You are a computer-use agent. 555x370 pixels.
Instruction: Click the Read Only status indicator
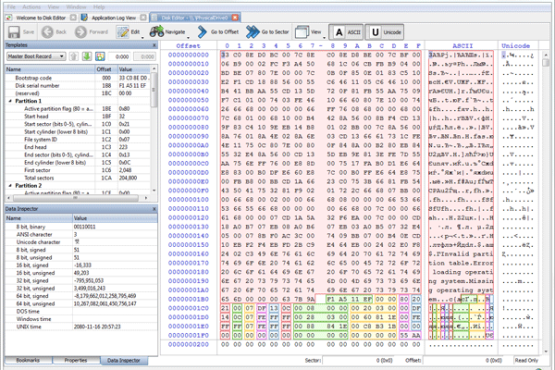(x=526, y=360)
